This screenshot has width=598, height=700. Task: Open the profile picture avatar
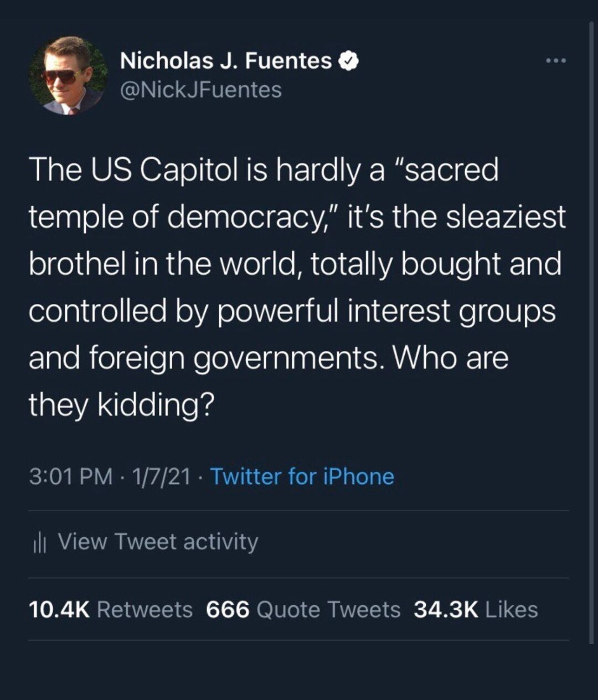(x=69, y=76)
